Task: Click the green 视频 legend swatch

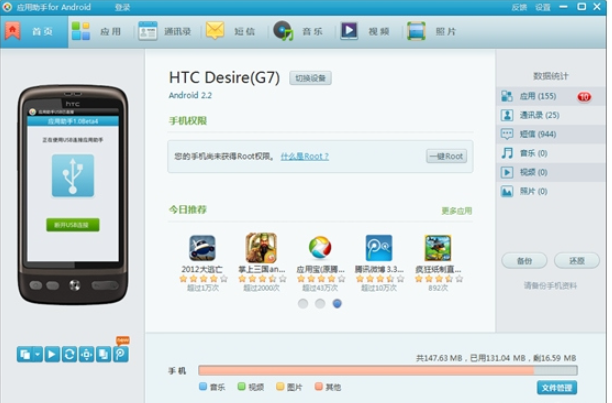Action: tap(242, 387)
